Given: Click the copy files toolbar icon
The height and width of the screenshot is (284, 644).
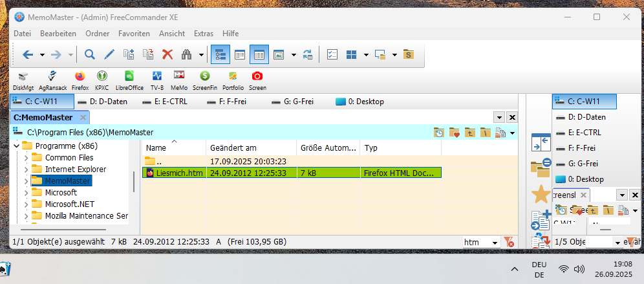Looking at the screenshot, I should tap(129, 54).
